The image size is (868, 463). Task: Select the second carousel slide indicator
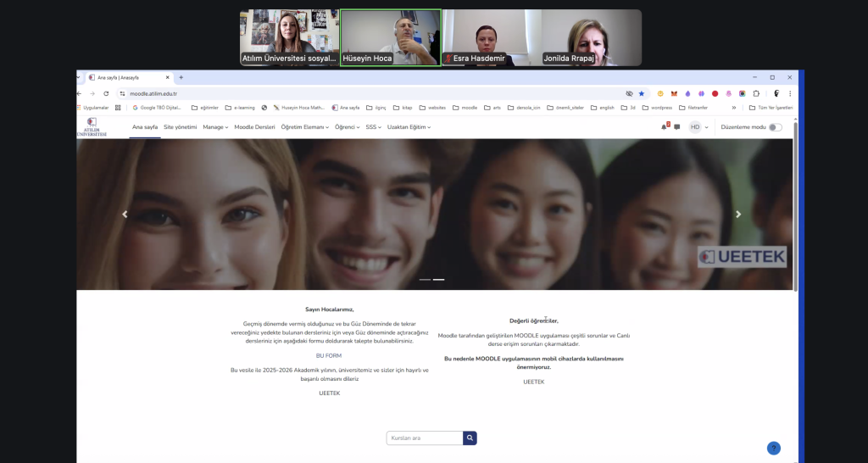click(439, 279)
